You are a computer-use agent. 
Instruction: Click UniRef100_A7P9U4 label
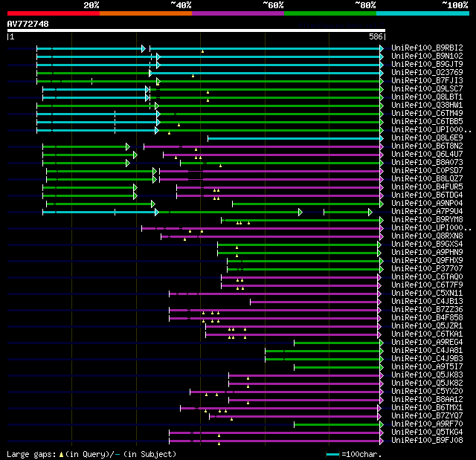click(427, 212)
